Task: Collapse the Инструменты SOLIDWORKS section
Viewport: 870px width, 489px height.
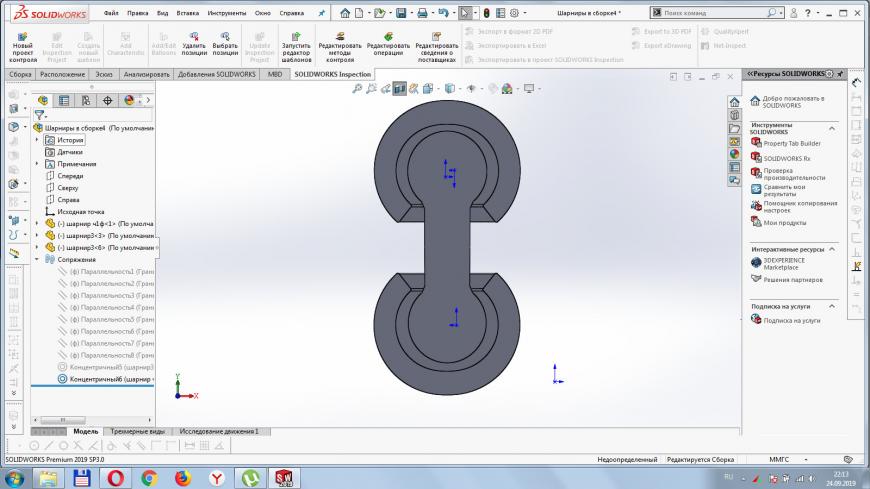Action: (831, 127)
